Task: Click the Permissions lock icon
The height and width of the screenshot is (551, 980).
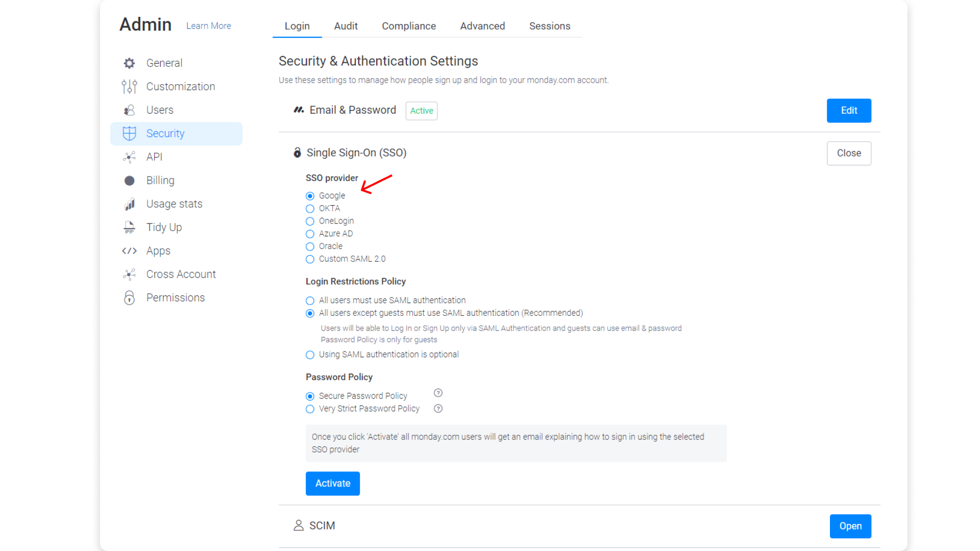Action: click(x=129, y=298)
